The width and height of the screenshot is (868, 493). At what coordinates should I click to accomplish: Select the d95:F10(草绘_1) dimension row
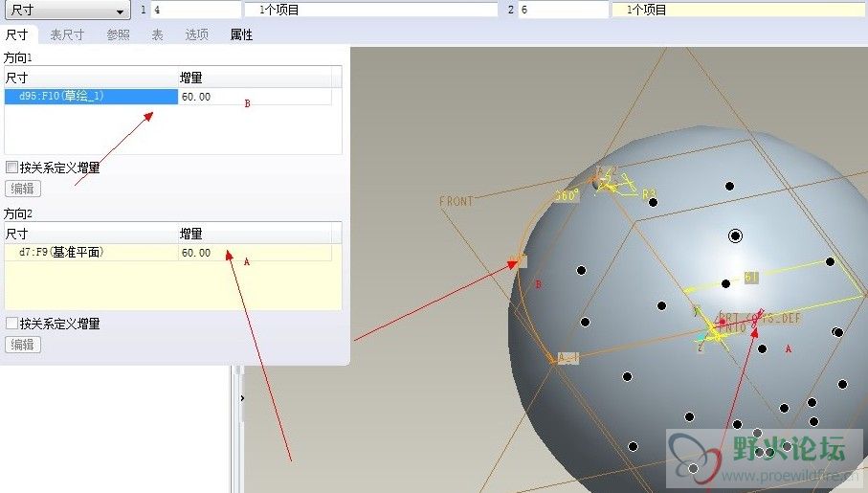91,97
